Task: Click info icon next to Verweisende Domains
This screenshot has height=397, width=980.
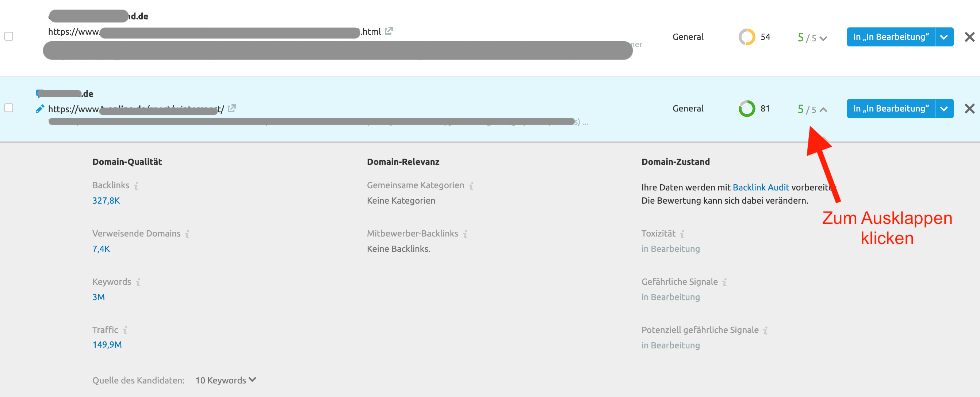Action: pos(187,234)
